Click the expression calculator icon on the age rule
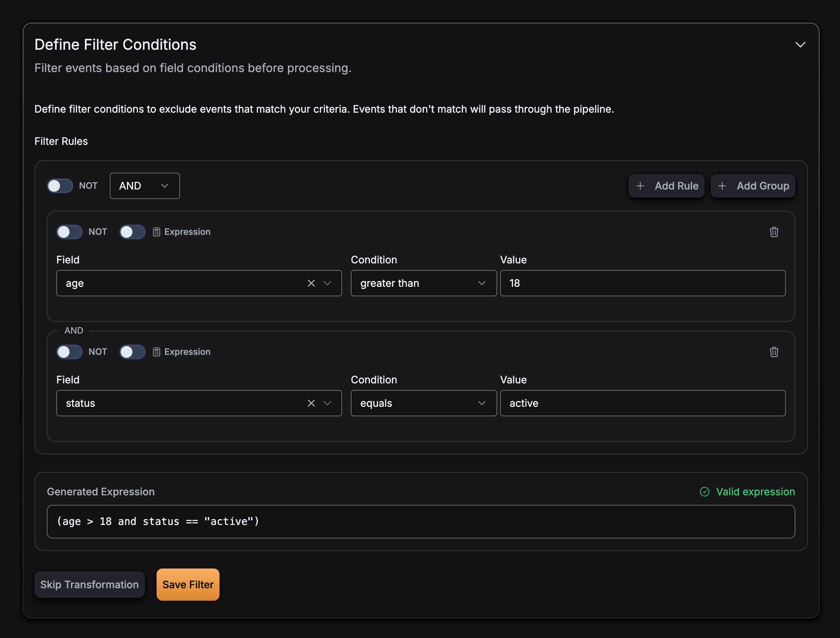Image resolution: width=840 pixels, height=638 pixels. coord(157,232)
